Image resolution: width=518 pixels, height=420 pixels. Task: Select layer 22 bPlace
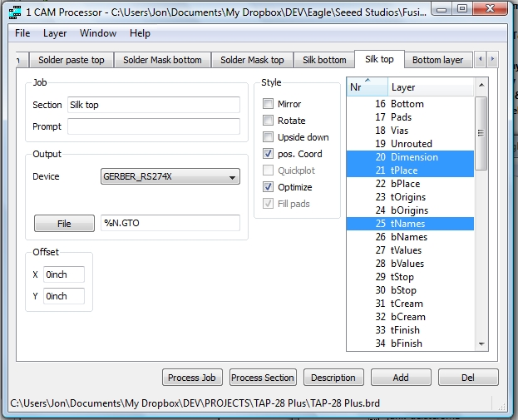[410, 184]
